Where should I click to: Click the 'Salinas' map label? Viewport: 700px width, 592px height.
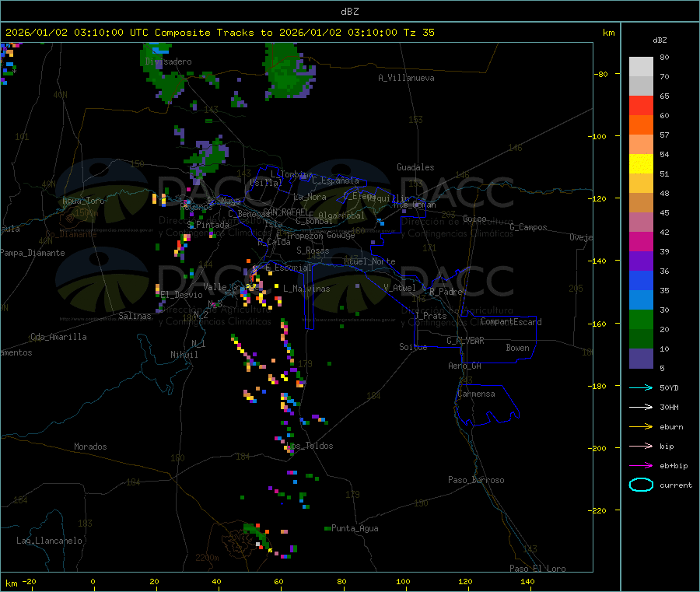[x=135, y=316]
